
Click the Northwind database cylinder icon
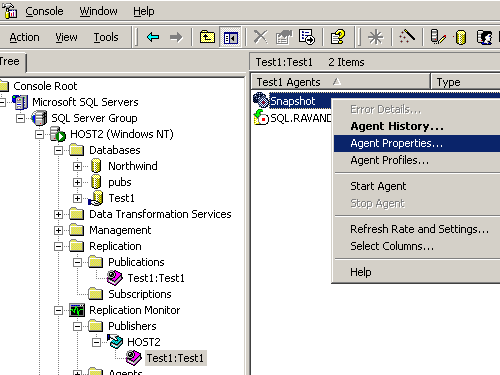pos(96,166)
